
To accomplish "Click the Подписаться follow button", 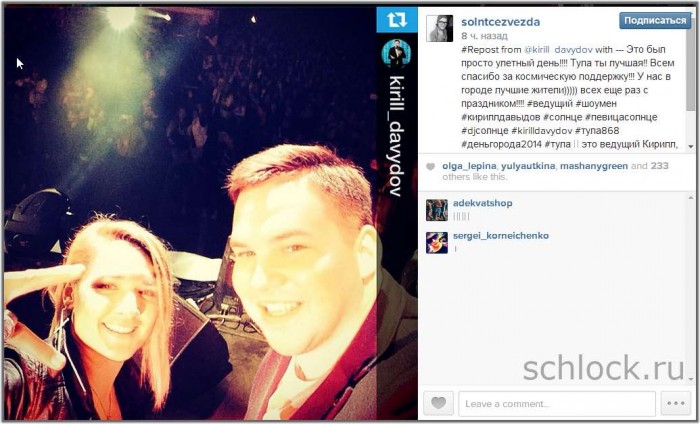I will [x=655, y=21].
